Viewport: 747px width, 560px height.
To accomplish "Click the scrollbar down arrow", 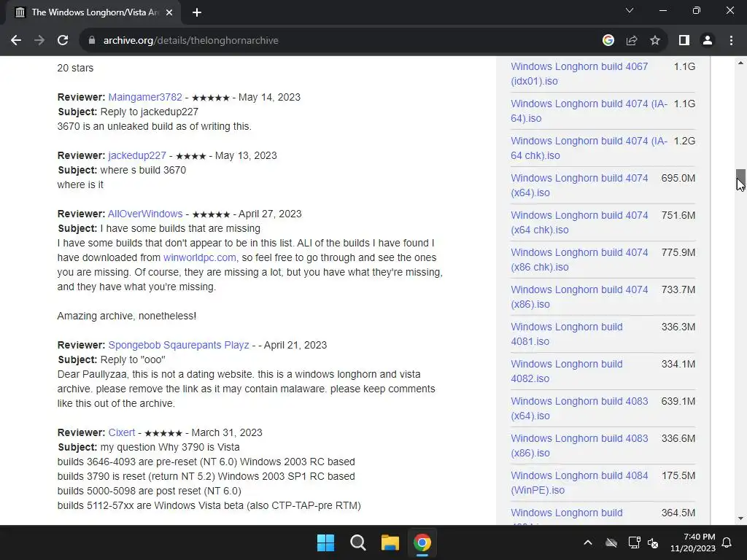I will [x=740, y=518].
